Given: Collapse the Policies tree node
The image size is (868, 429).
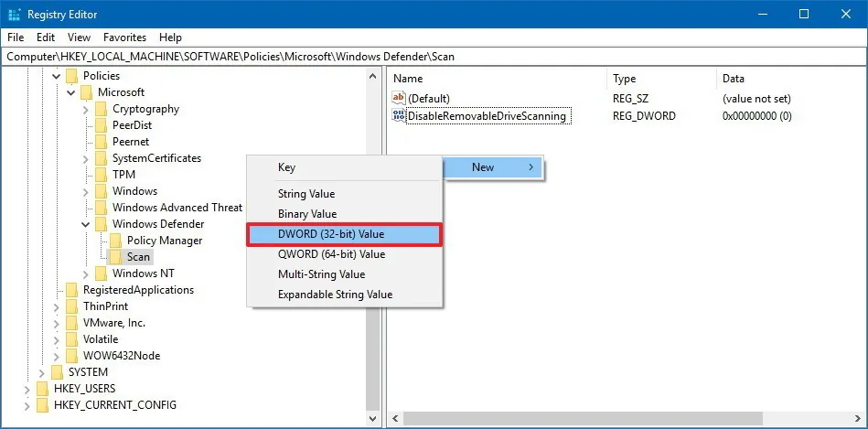Looking at the screenshot, I should [57, 76].
